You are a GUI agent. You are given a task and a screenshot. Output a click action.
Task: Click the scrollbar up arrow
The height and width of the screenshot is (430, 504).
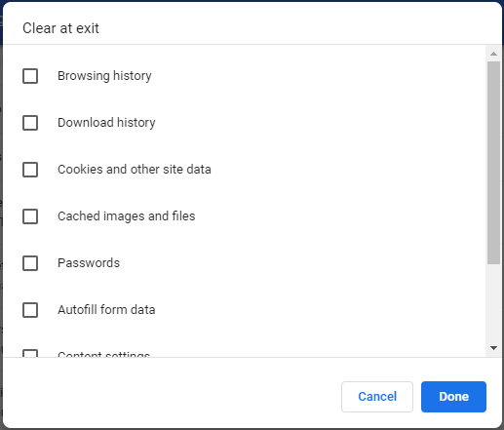493,54
